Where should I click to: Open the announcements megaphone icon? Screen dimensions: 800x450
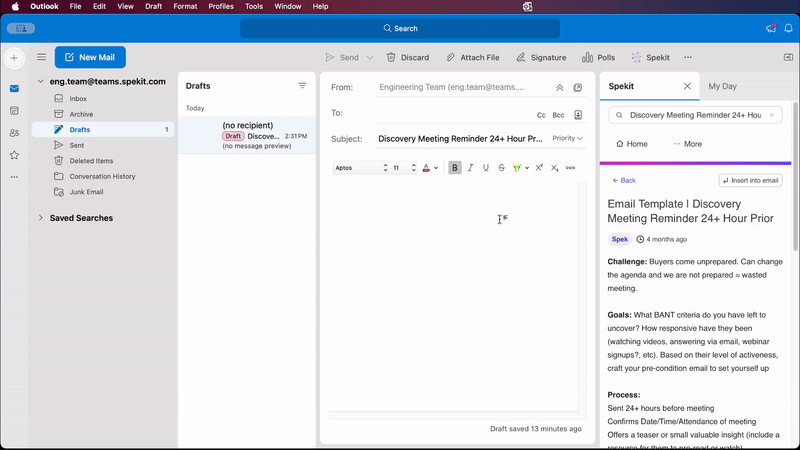771,28
